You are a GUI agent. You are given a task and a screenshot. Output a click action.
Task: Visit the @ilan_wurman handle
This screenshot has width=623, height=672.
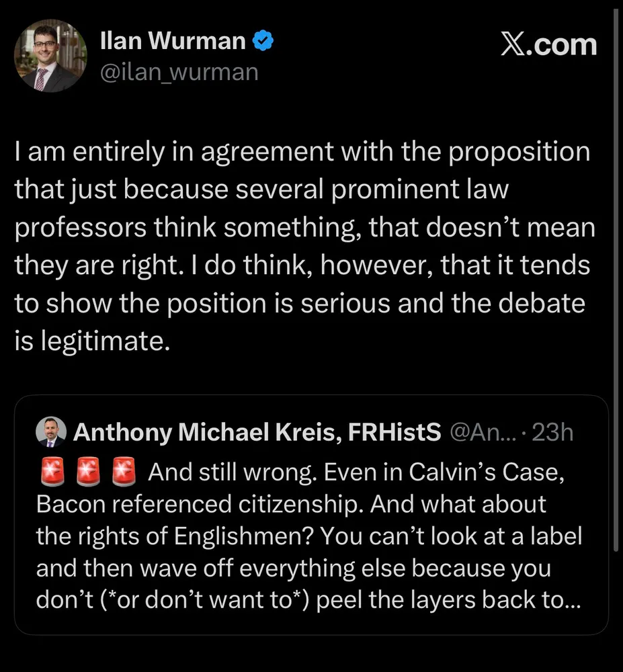coord(179,73)
